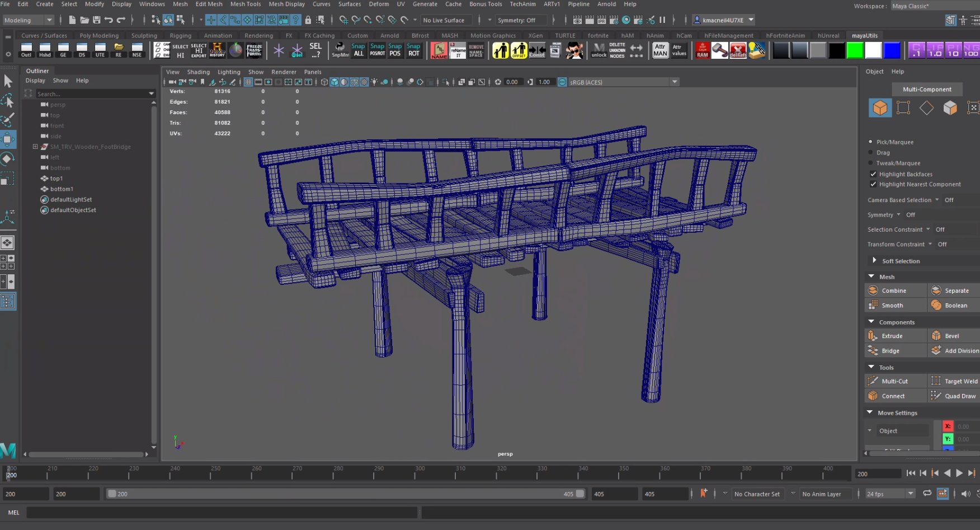Switch to the mayaUtils shelf tab

(x=864, y=35)
